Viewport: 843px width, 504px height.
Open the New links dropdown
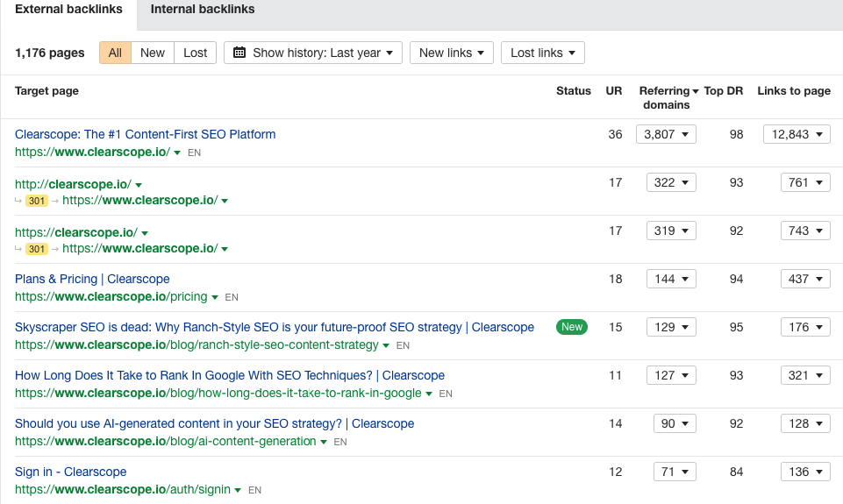[451, 53]
